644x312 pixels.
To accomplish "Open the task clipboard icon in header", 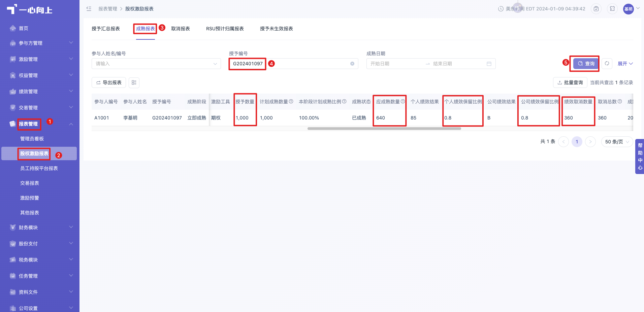I will [x=596, y=9].
